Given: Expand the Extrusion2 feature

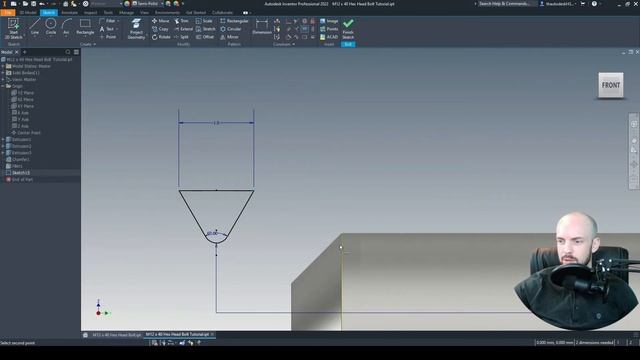Looking at the screenshot, I should 3,146.
